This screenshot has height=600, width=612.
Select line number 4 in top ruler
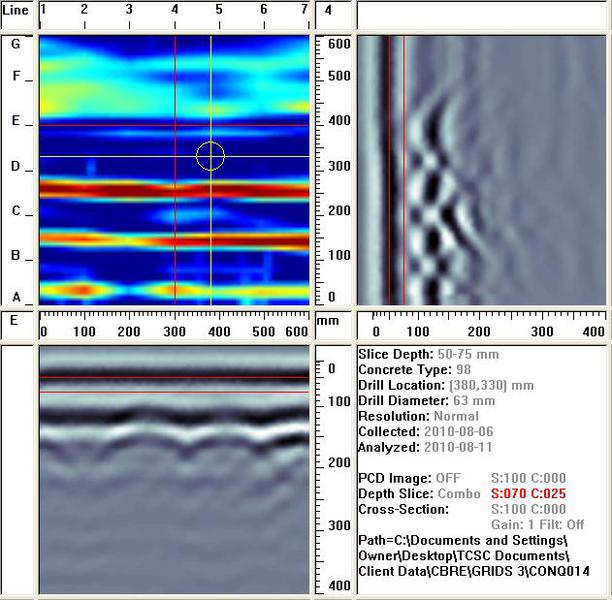174,9
